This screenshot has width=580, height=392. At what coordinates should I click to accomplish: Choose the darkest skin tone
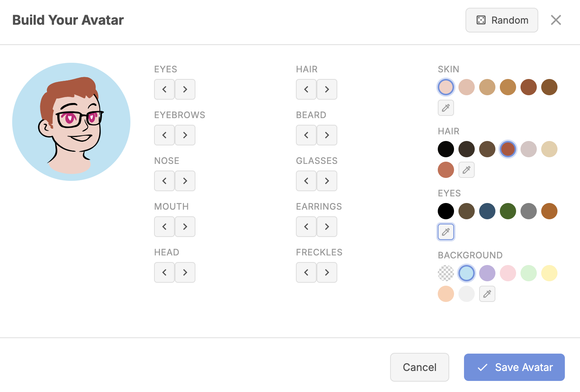549,87
